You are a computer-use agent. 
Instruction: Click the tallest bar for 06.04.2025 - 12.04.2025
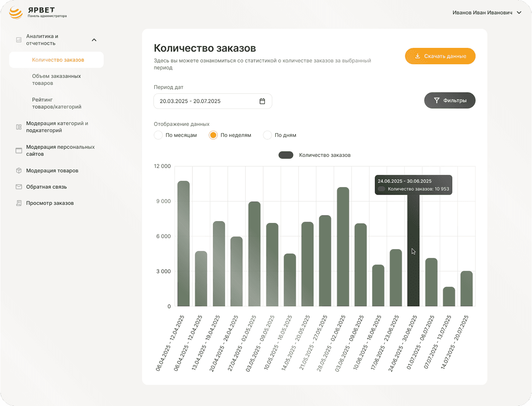pos(183,243)
